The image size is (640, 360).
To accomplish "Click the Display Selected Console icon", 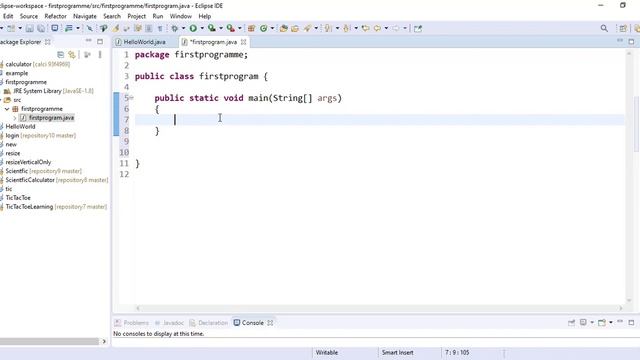I will (x=583, y=322).
